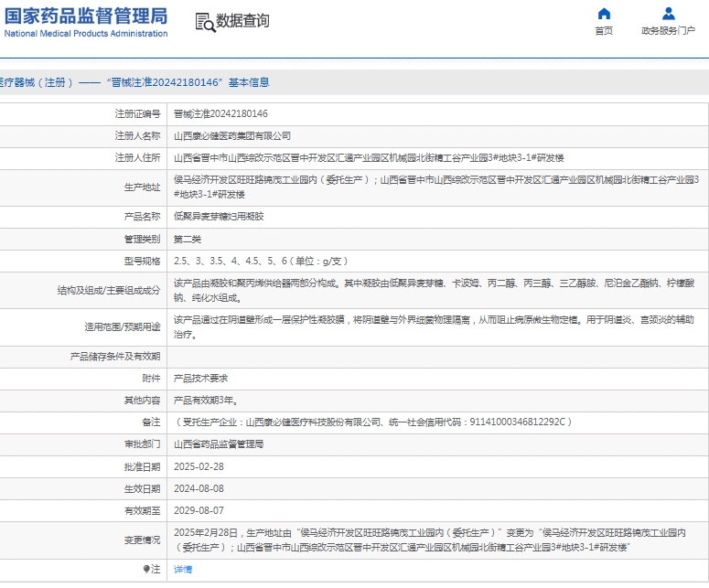Click the 适用范围/预期用途 label

pyautogui.click(x=122, y=327)
